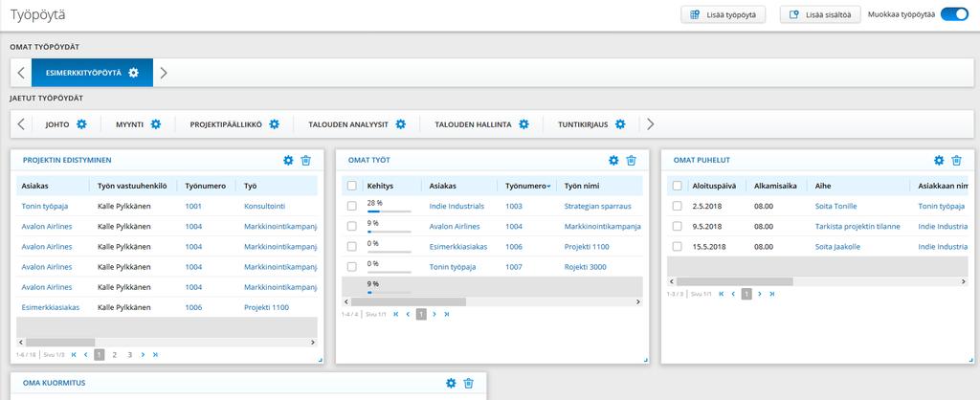
Task: Delete the Omat työt widget
Action: (632, 161)
